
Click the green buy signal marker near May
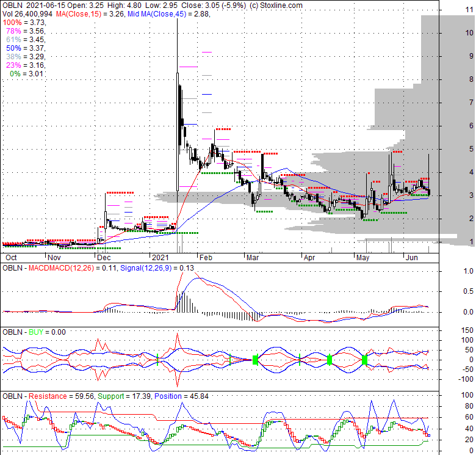(364, 360)
